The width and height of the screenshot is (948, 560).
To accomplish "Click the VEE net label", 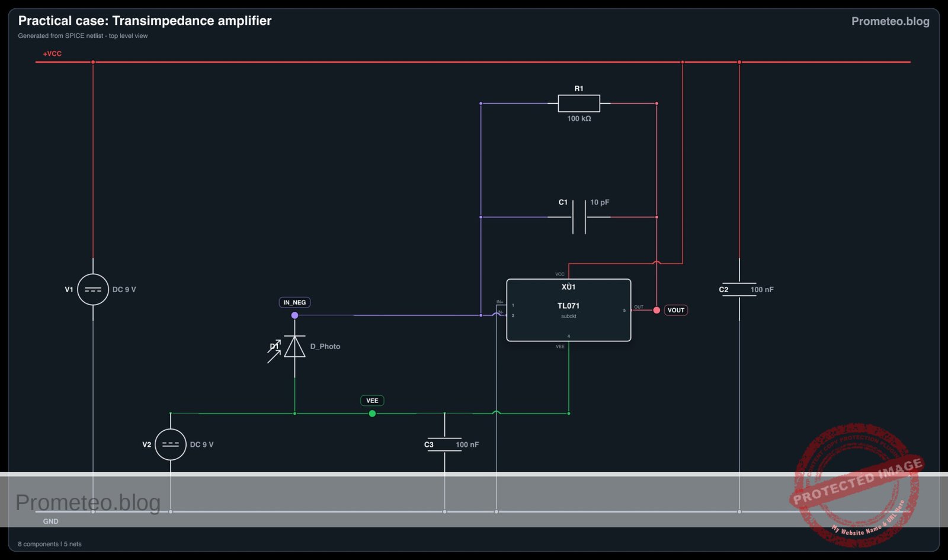I will 372,401.
